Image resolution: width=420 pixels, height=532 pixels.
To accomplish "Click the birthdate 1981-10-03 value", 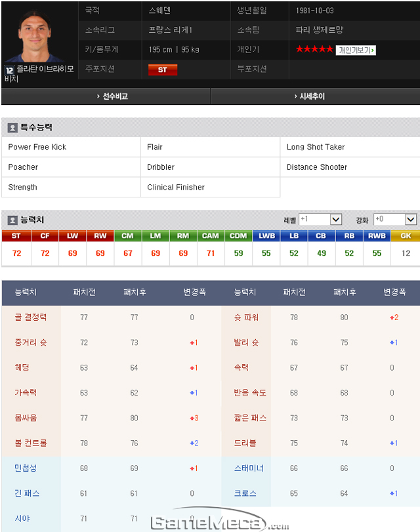I will (315, 10).
